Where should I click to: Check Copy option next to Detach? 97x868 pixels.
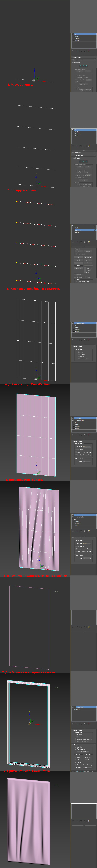[x=85, y=272]
